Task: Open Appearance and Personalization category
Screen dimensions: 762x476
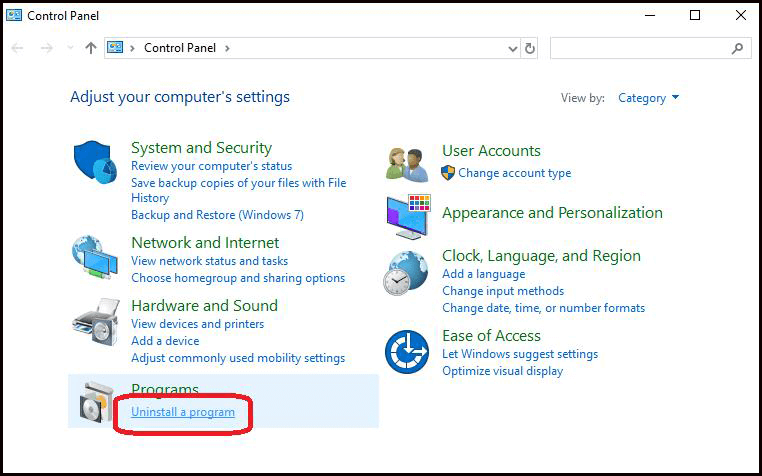Action: pyautogui.click(x=552, y=212)
